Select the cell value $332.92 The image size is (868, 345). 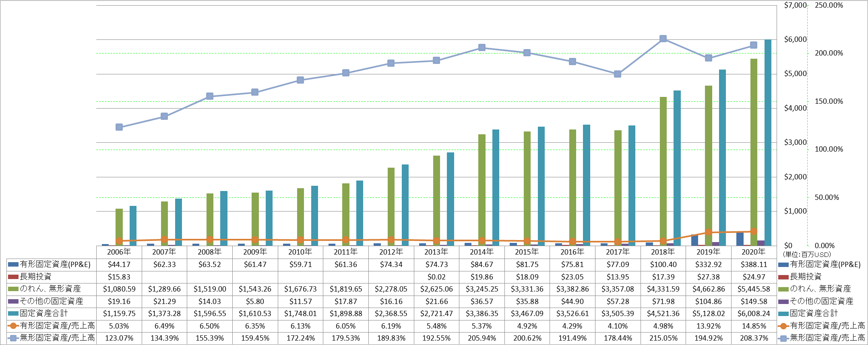(x=709, y=265)
